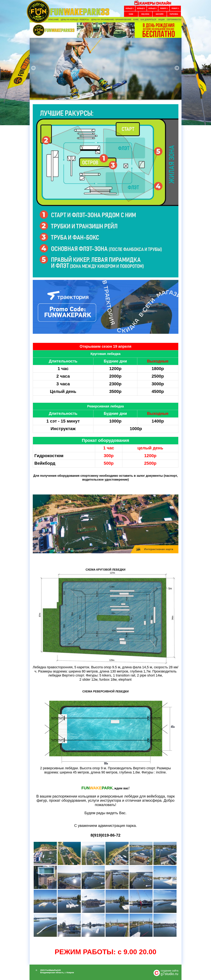Go to next slide in the photo slider
211x980 pixels.
coord(177,68)
